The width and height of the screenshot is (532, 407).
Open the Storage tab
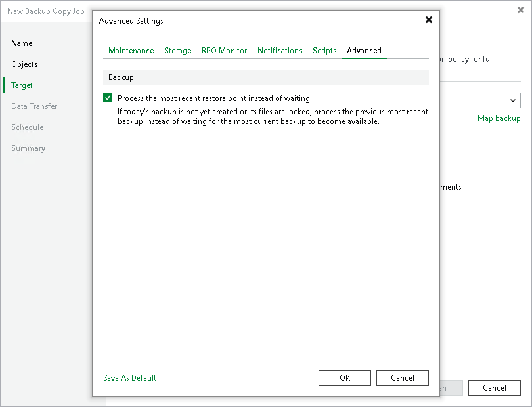(177, 50)
